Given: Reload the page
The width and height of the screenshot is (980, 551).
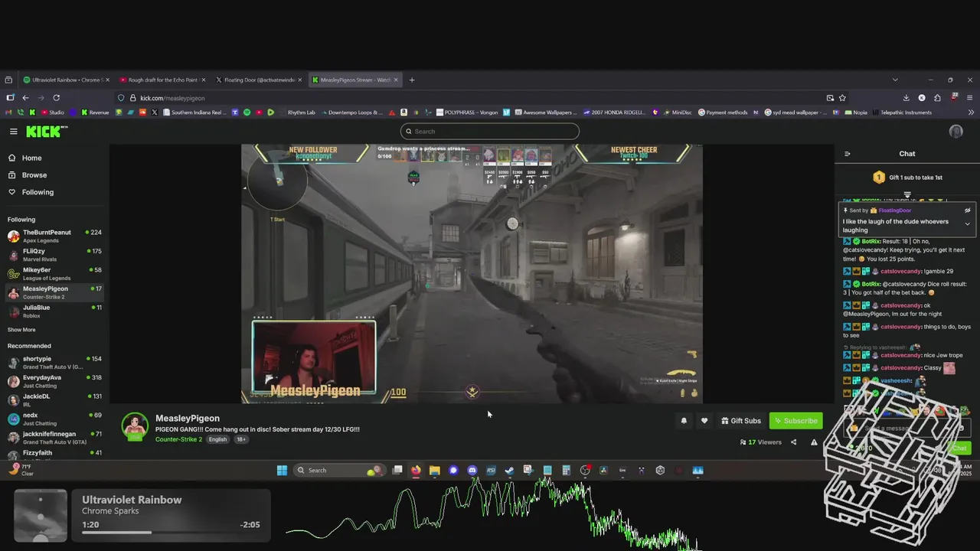Looking at the screenshot, I should click(x=56, y=98).
